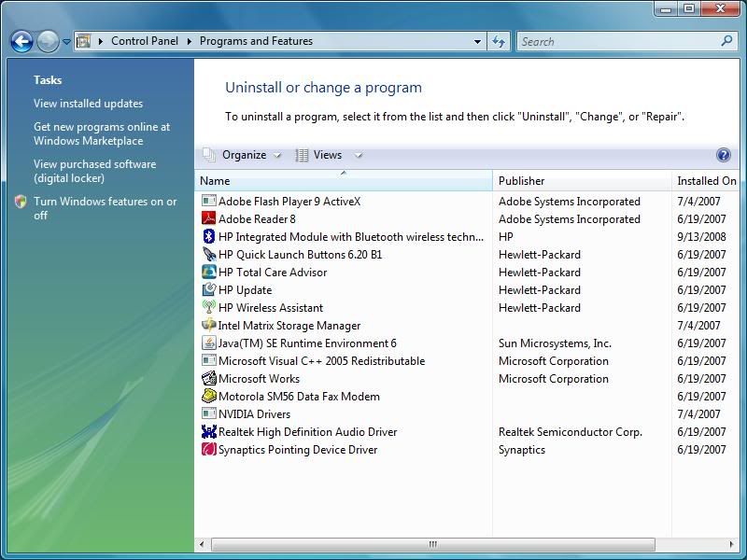Viewport: 747px width, 560px height.
Task: Click the HP Total Care Advisor icon
Action: click(x=208, y=272)
